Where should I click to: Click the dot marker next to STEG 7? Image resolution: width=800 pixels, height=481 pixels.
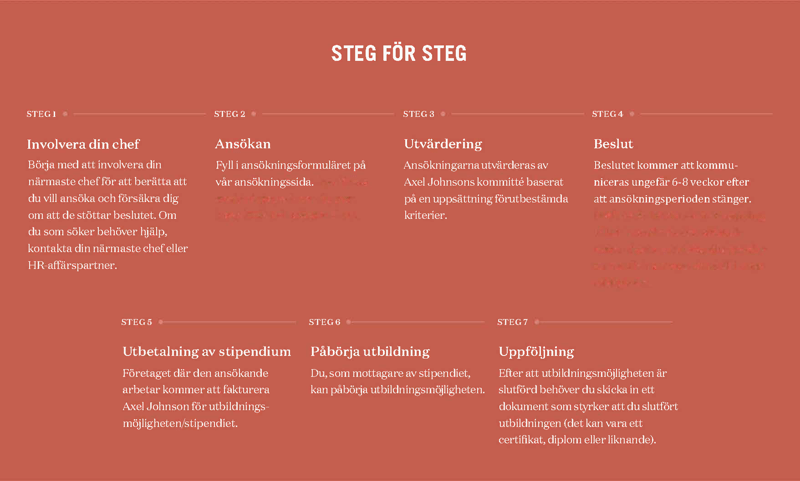coord(537,322)
